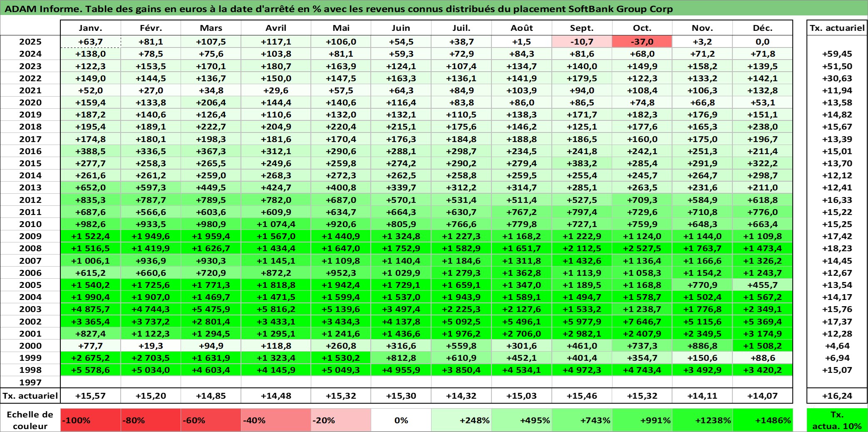This screenshot has height=432, width=868.
Task: Click the +5 816,2 cell in April 2003
Action: [x=276, y=309]
